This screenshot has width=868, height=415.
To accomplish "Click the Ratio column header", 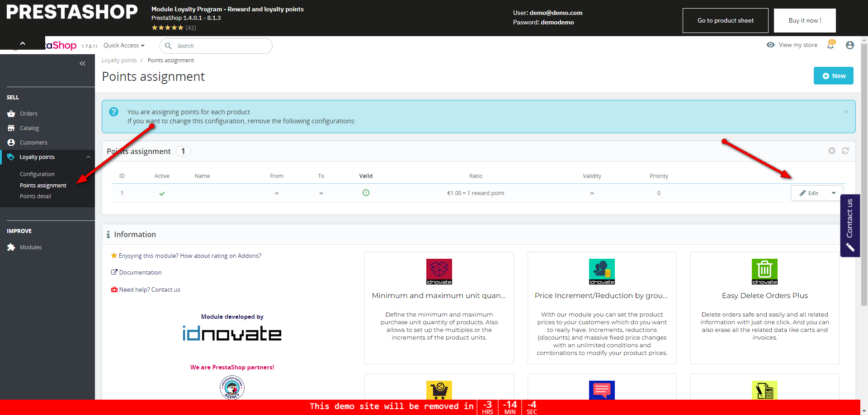I will (x=476, y=176).
